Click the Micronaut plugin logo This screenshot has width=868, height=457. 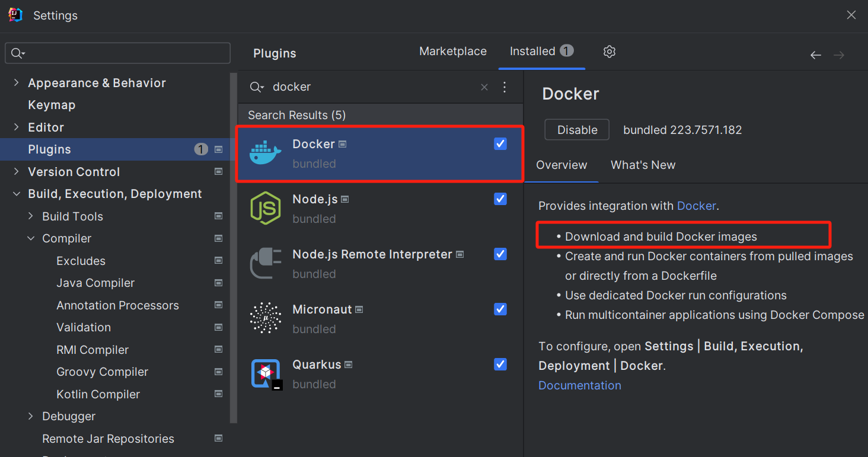265,318
